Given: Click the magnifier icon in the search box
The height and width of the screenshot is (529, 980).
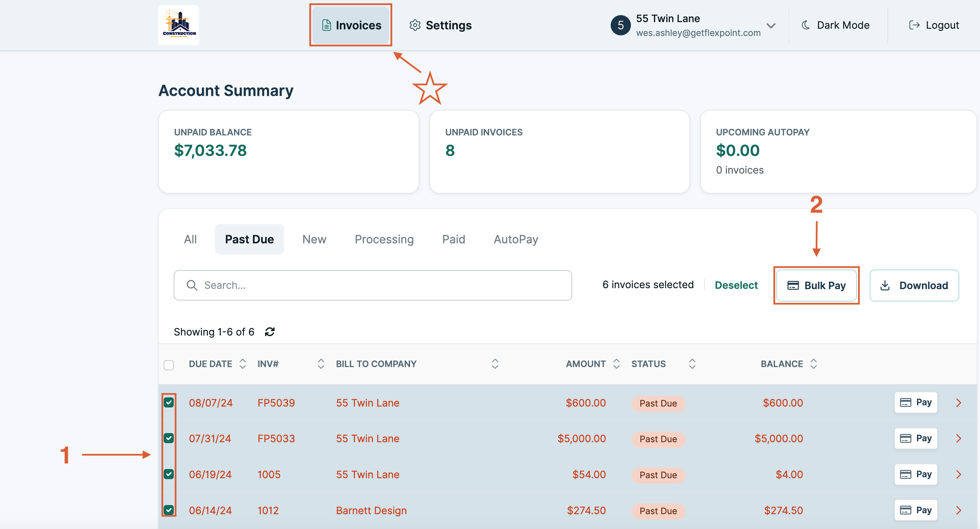Looking at the screenshot, I should pyautogui.click(x=192, y=285).
